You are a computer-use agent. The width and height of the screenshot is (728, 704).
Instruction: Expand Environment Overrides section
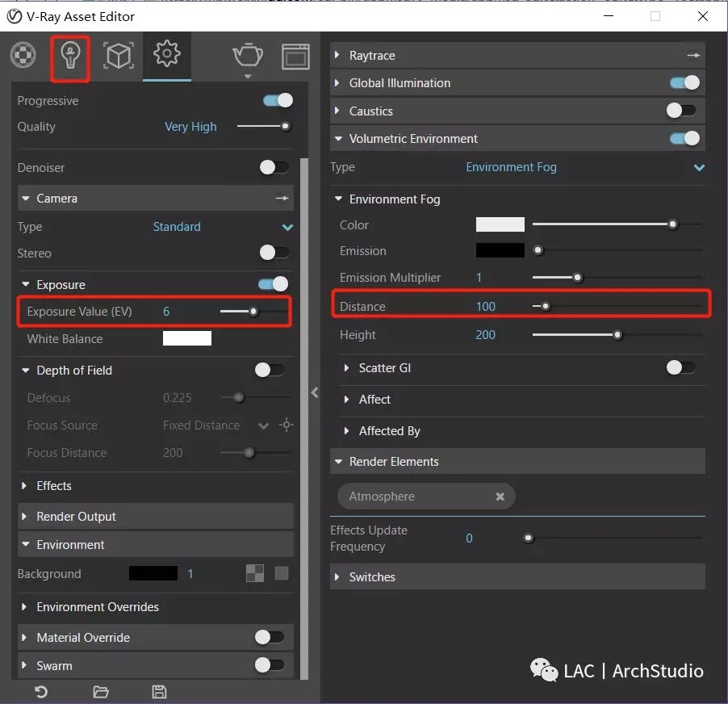click(x=23, y=607)
